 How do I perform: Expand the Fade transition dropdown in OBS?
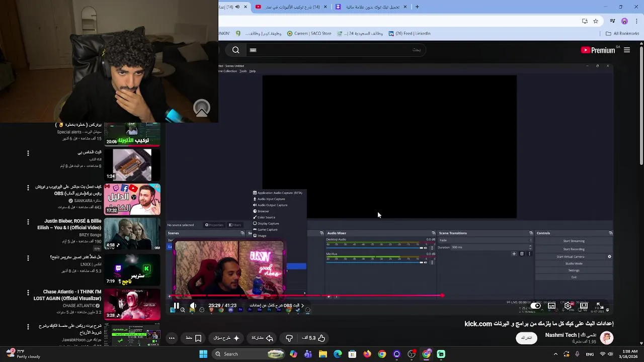(x=486, y=240)
